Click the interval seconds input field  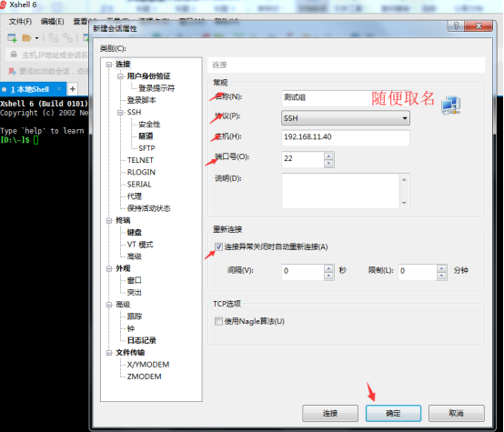click(303, 272)
